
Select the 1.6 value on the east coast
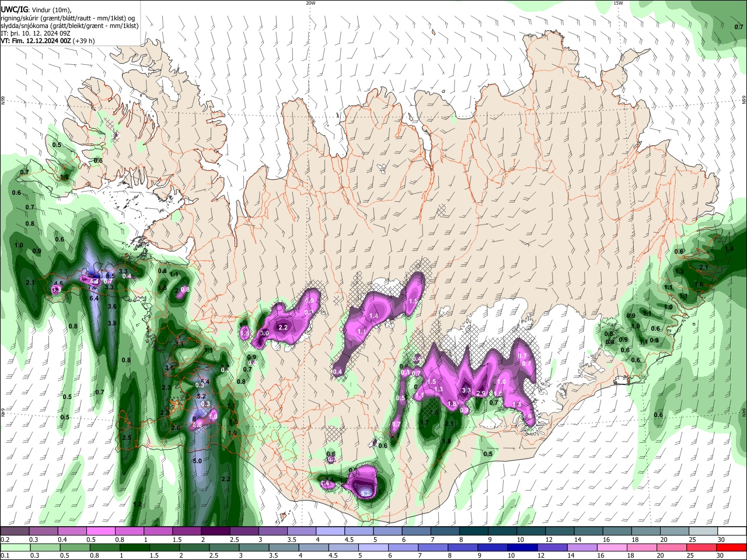699,284
